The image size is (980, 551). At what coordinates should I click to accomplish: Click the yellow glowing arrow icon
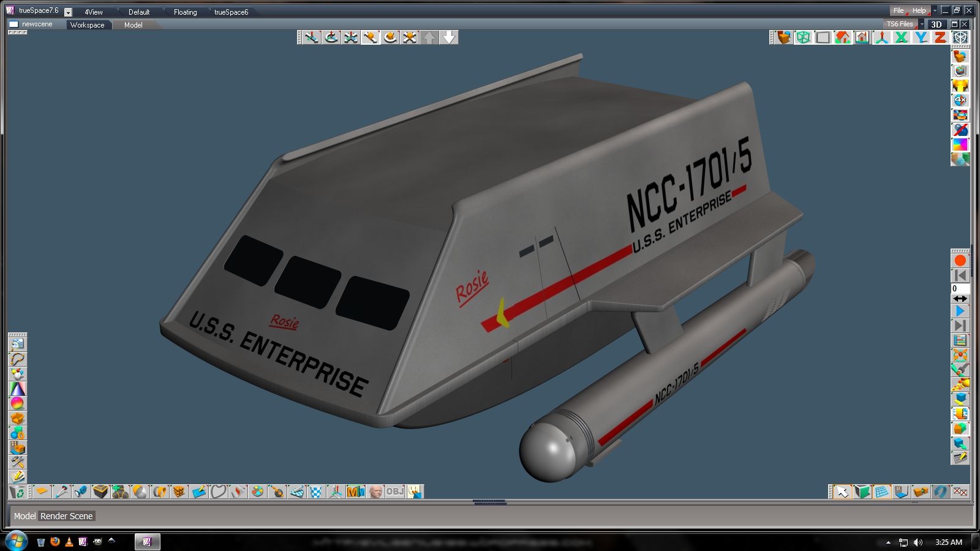pyautogui.click(x=960, y=85)
